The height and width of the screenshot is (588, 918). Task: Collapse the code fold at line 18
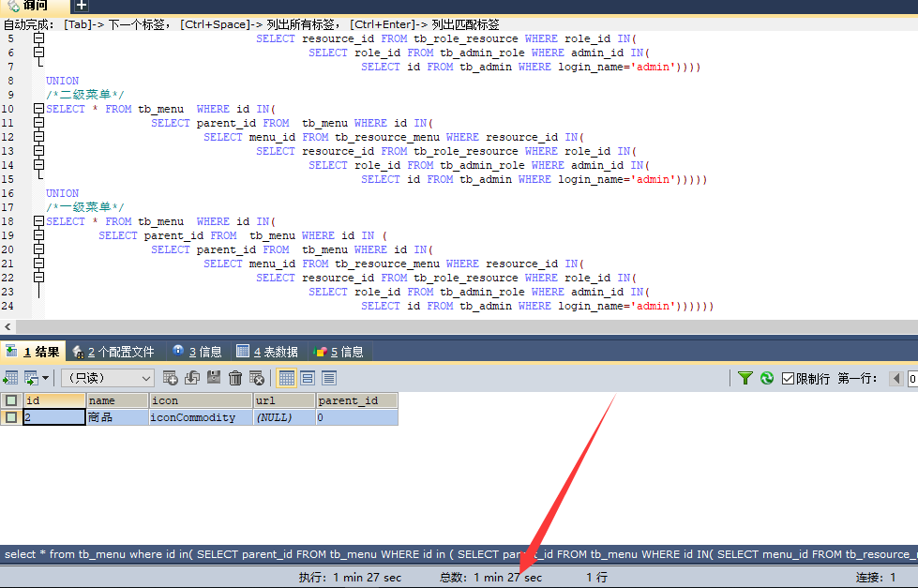(38, 221)
